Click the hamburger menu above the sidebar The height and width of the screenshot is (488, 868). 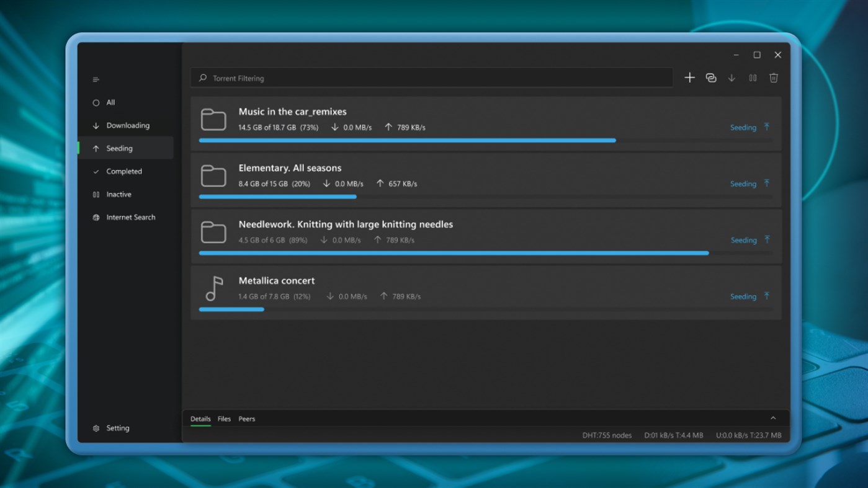pos(96,79)
